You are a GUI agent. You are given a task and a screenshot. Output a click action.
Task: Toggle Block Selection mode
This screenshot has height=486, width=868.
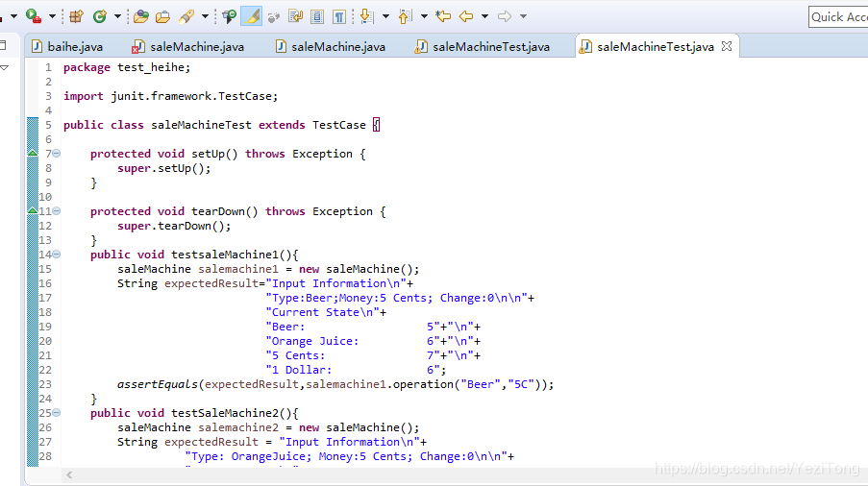[x=317, y=16]
